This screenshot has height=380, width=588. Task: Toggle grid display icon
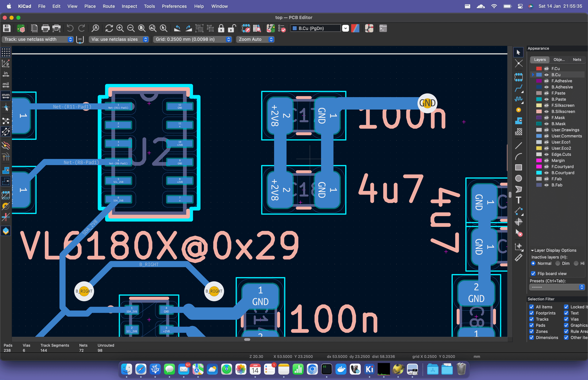6,52
